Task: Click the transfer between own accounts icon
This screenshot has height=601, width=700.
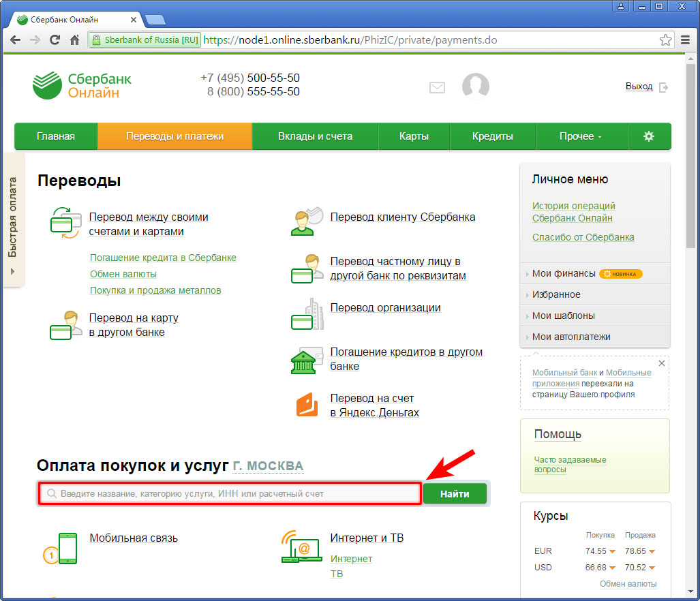Action: click(65, 223)
